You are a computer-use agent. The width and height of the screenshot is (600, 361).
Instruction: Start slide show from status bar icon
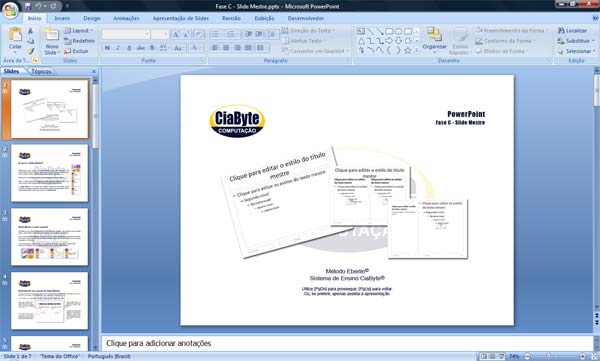(501, 356)
